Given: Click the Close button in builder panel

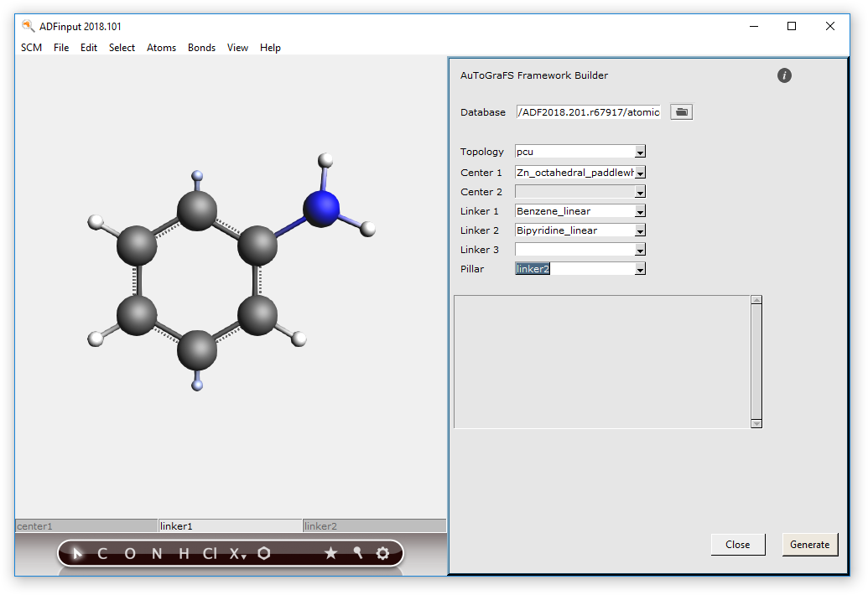Looking at the screenshot, I should point(738,545).
